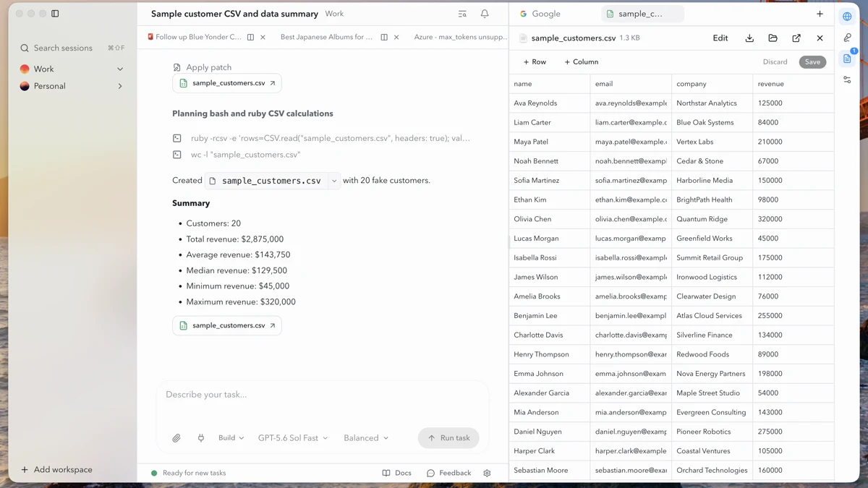Expand the Personal workspace
This screenshot has width=868, height=488.
pos(120,86)
